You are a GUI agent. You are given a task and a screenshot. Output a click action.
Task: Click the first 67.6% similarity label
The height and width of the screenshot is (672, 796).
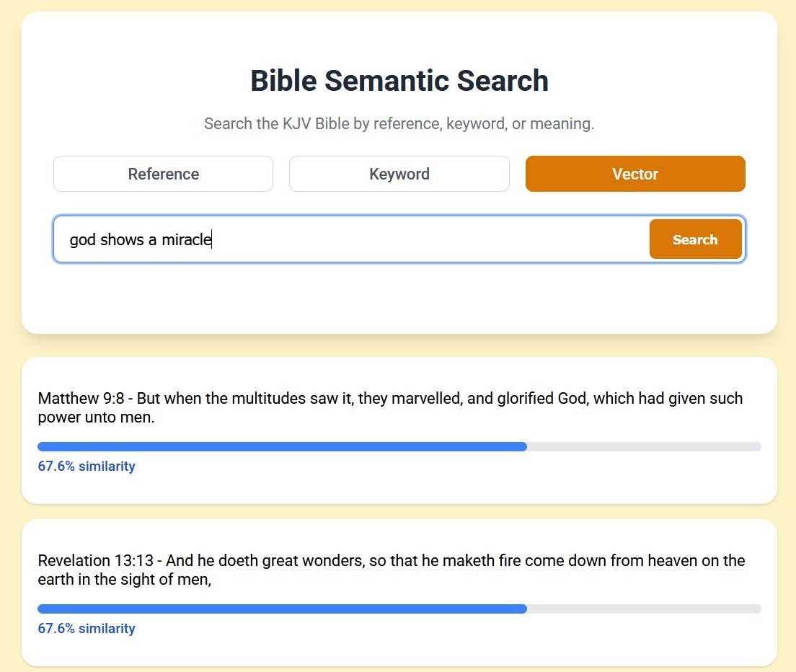pos(86,466)
